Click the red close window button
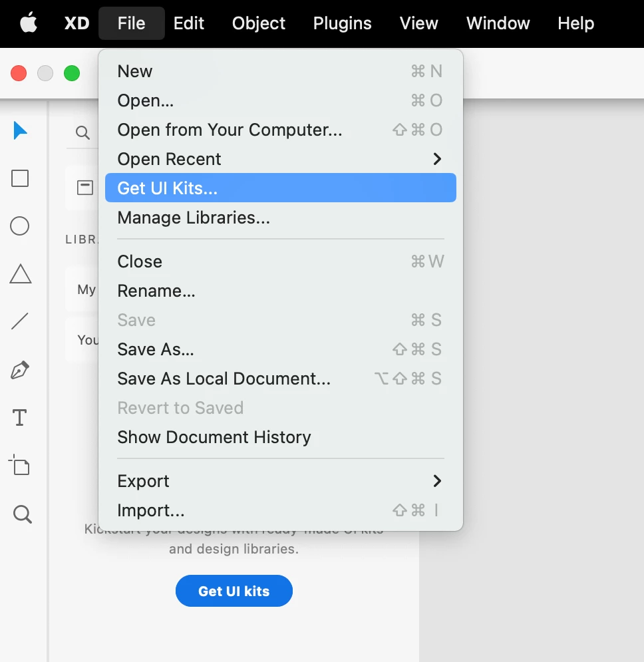 [x=19, y=73]
